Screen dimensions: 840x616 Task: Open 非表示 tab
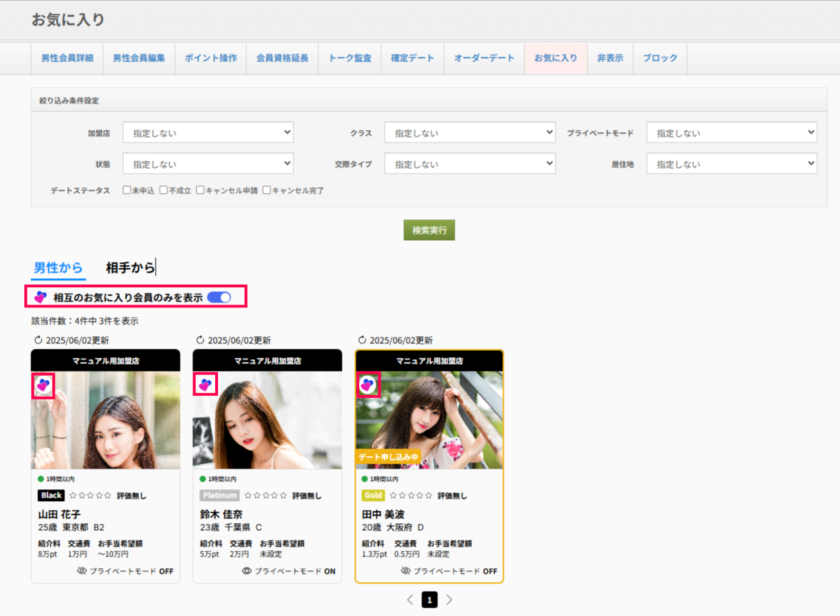pos(610,58)
